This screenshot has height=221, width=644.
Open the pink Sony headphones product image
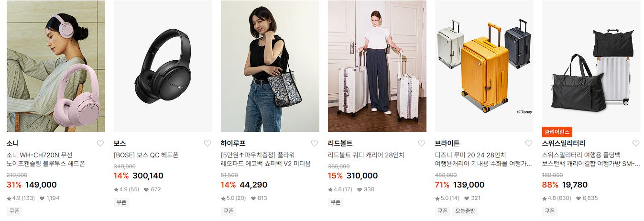[56, 66]
